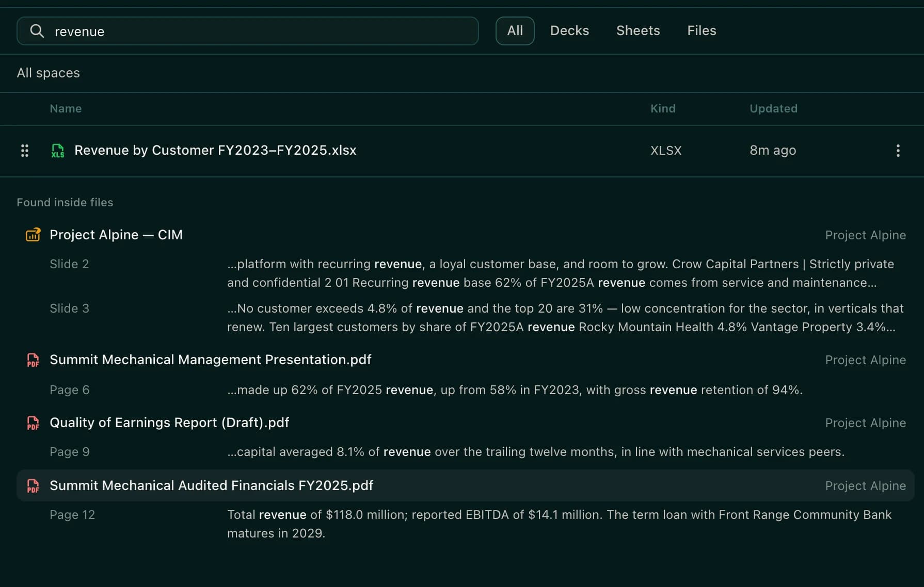Open Quality of Earnings Report (Draft).pdf
The height and width of the screenshot is (587, 924).
tap(169, 423)
